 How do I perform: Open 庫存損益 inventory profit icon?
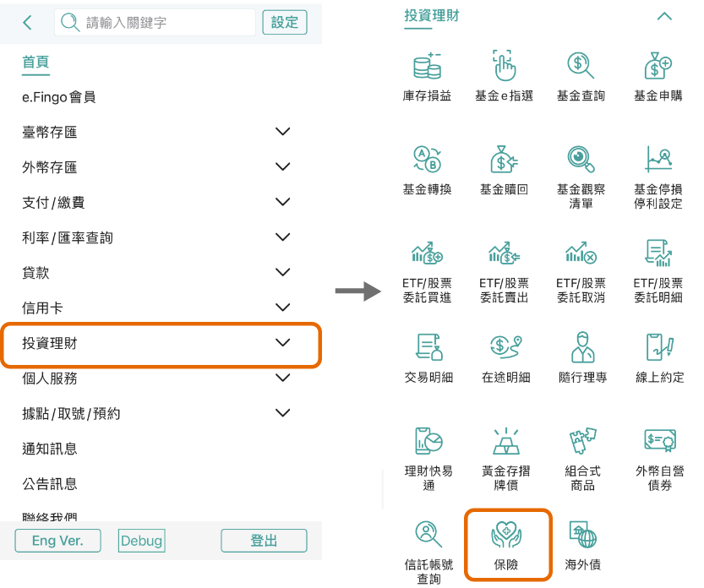coord(427,67)
